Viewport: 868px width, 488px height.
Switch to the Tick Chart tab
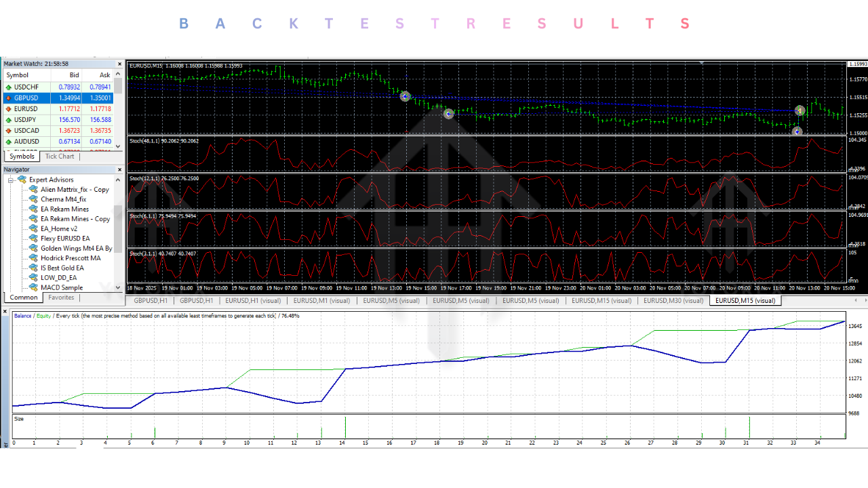point(60,156)
